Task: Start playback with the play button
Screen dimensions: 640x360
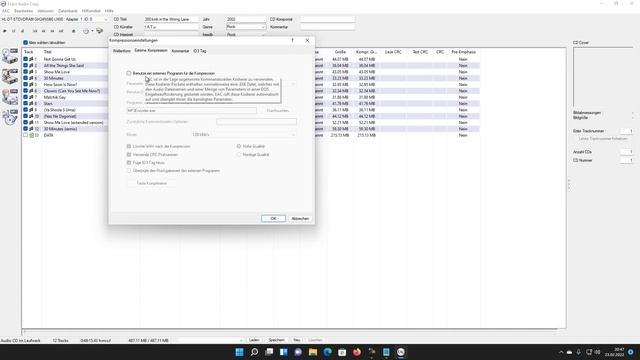Action: 5,31
